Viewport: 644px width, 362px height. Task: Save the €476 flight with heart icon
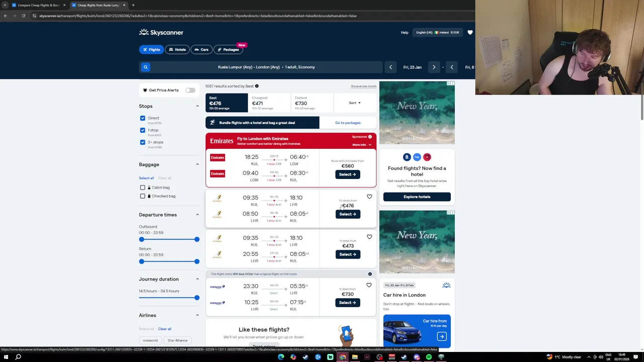[369, 197]
